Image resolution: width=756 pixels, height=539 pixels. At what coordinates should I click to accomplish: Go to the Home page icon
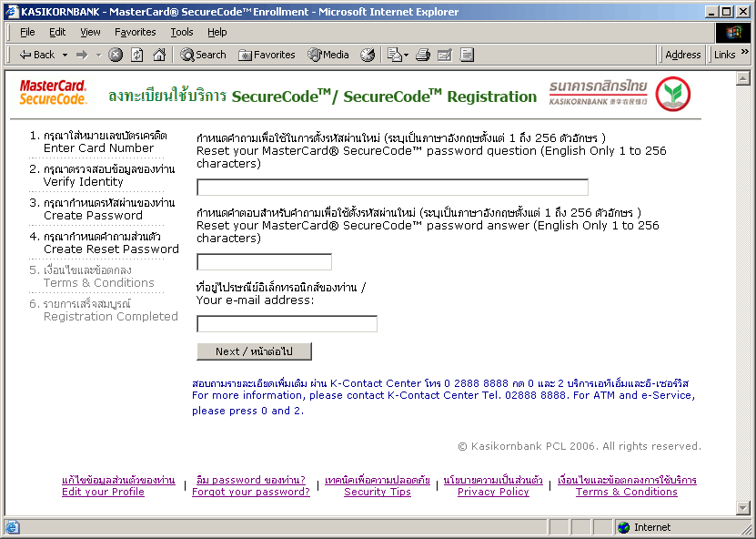159,55
